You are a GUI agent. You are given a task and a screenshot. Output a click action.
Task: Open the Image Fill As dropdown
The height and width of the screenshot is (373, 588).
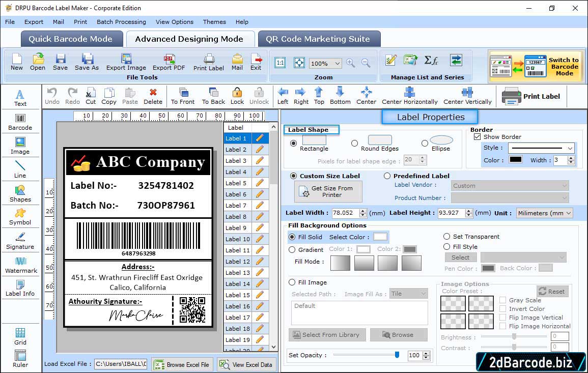coord(409,294)
